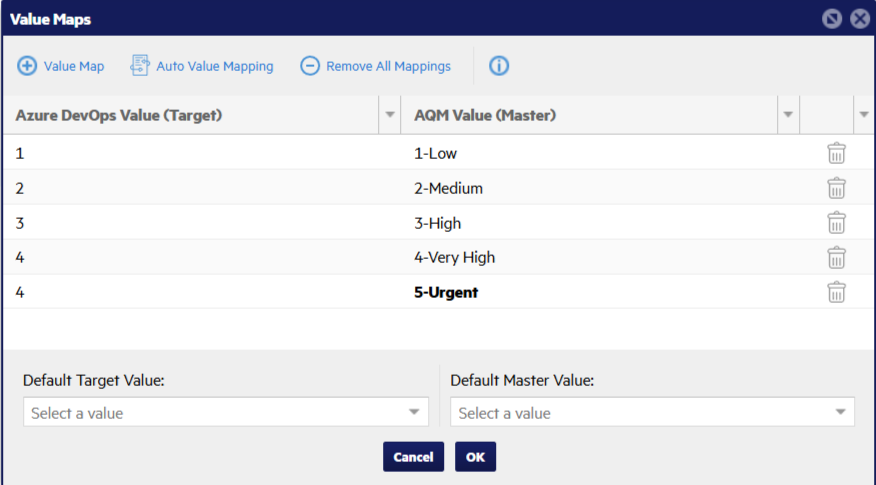Delete the 4-Very High mapping row
The width and height of the screenshot is (876, 485).
coord(836,257)
